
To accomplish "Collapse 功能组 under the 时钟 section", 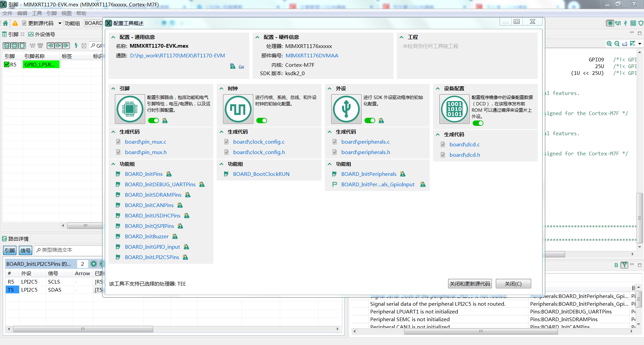I will point(221,164).
